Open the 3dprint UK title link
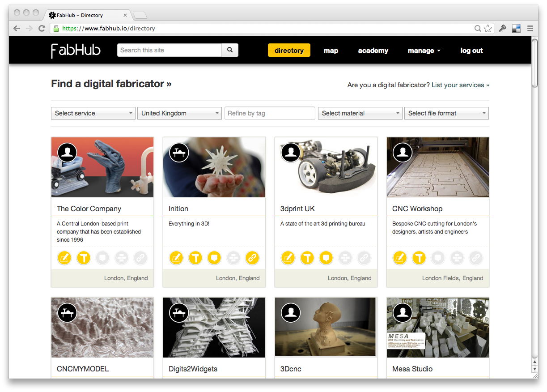547x392 pixels. (298, 209)
